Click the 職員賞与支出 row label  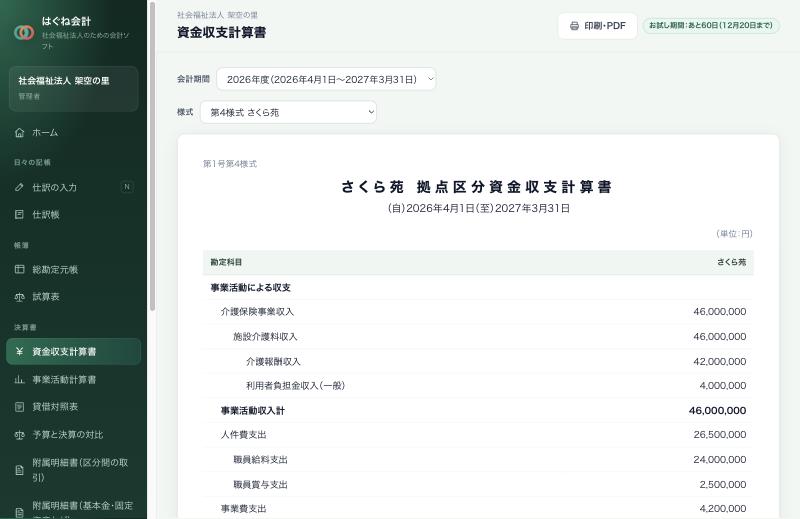tap(260, 484)
